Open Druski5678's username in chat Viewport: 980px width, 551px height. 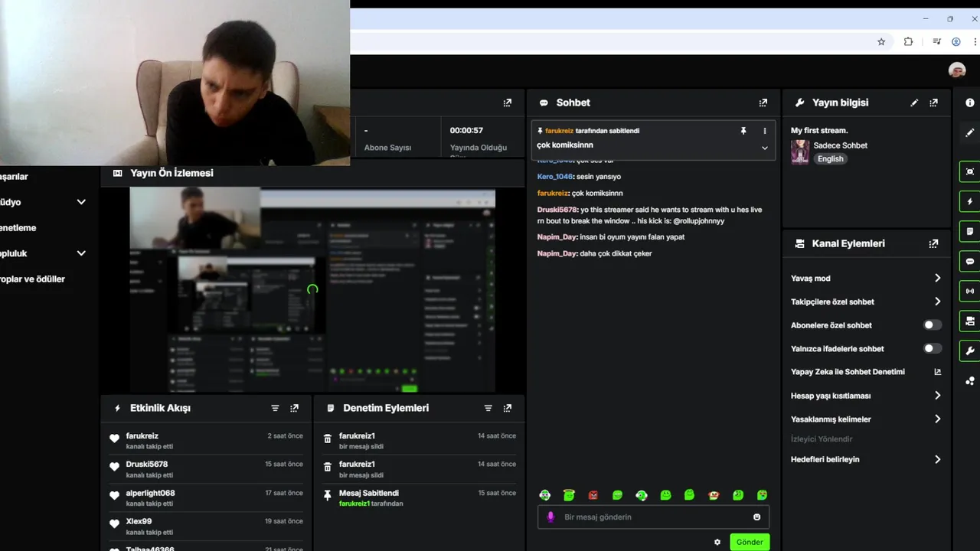point(557,210)
